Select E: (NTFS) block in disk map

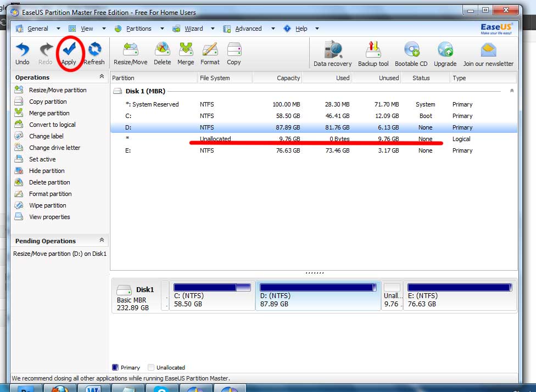click(460, 296)
